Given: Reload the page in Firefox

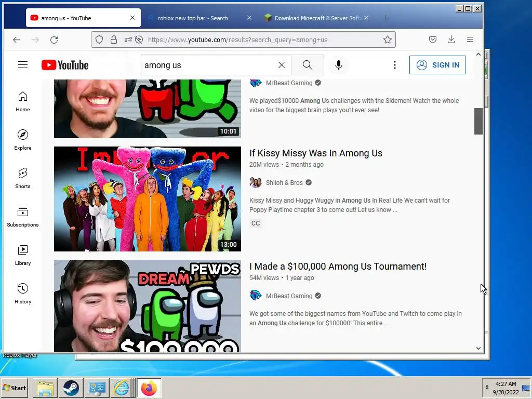Looking at the screenshot, I should coord(54,39).
